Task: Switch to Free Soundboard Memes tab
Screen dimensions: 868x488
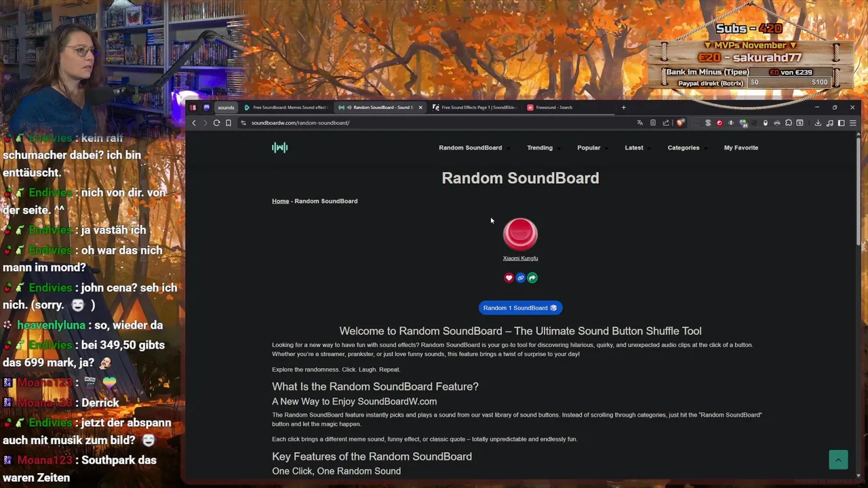Action: pos(286,107)
